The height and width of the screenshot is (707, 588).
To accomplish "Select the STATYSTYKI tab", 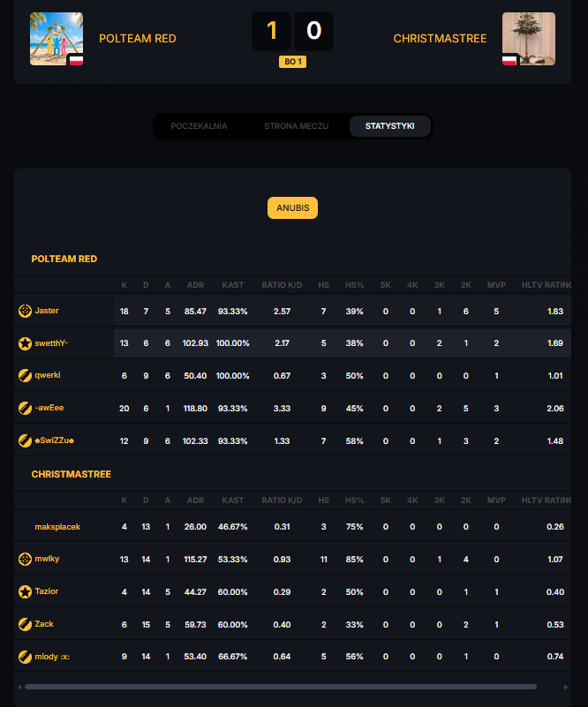I will coord(389,126).
